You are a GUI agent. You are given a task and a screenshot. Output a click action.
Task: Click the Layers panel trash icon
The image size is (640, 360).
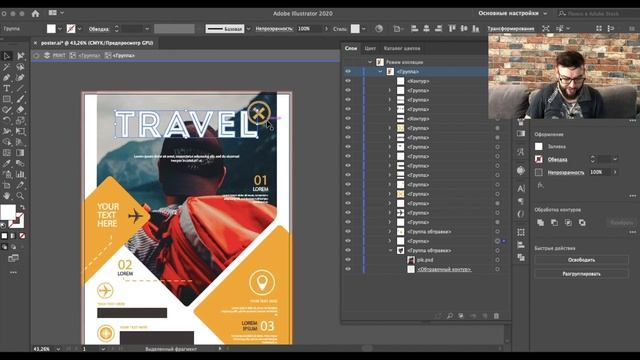pyautogui.click(x=496, y=316)
